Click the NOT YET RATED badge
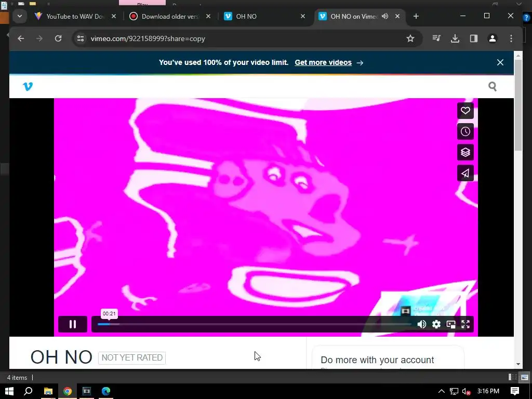 click(x=132, y=357)
